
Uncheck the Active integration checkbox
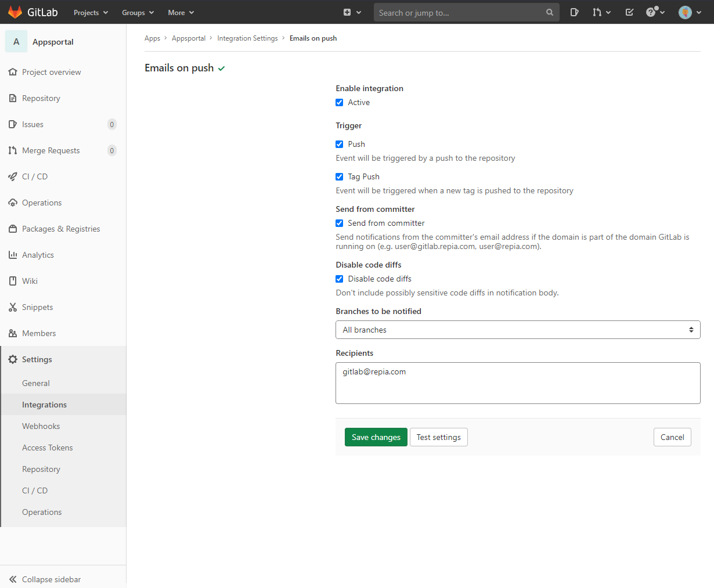[x=340, y=103]
